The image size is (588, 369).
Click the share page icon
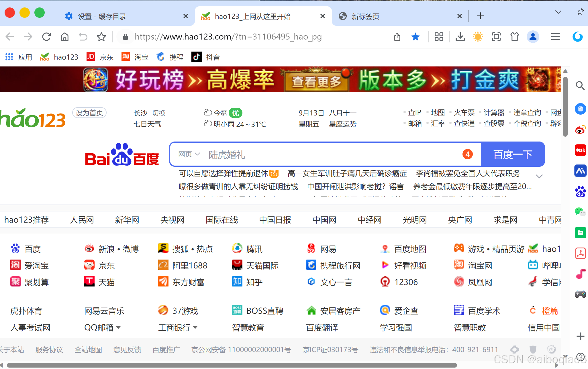[397, 37]
